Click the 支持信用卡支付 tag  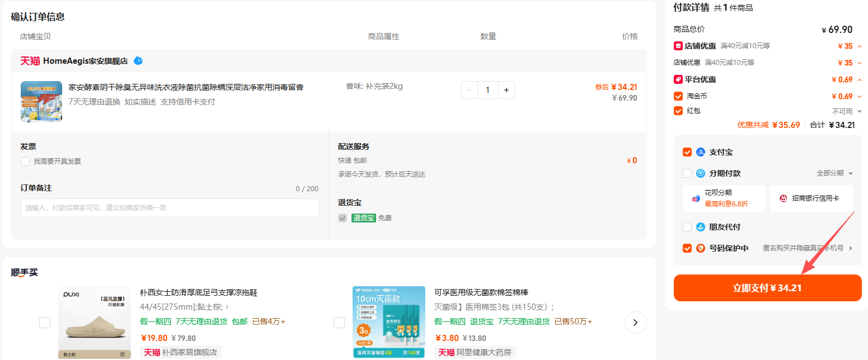click(x=187, y=102)
